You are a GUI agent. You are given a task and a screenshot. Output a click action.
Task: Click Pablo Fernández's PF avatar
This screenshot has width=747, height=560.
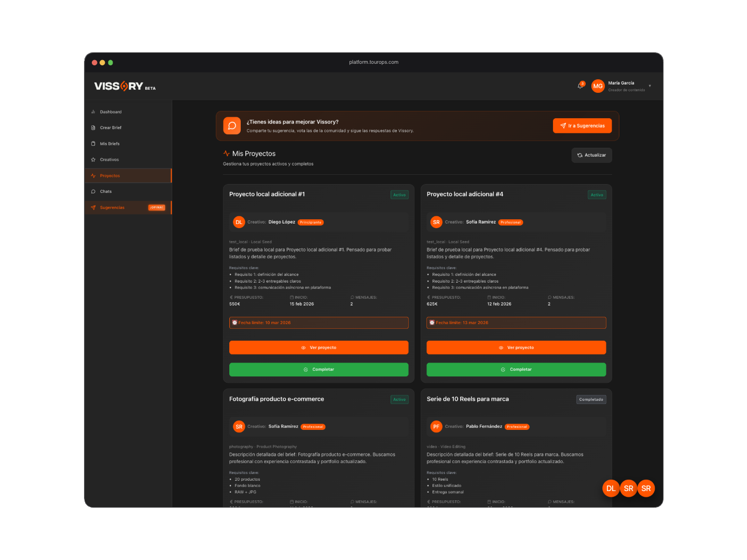pos(436,427)
